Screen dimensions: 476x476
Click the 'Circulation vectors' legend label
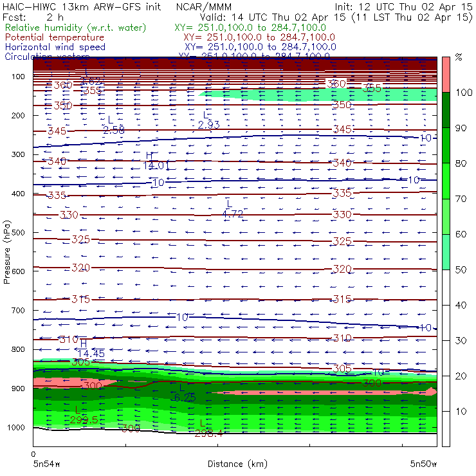coord(47,56)
